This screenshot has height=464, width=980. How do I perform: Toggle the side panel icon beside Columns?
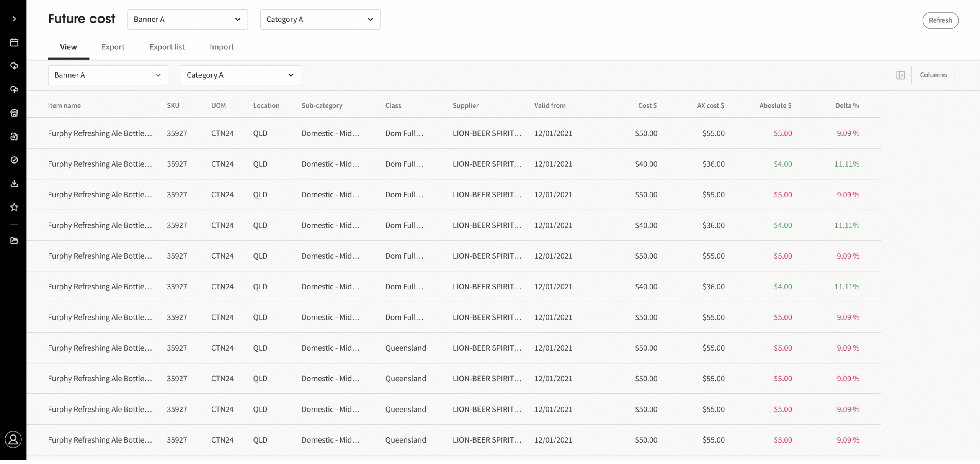900,75
